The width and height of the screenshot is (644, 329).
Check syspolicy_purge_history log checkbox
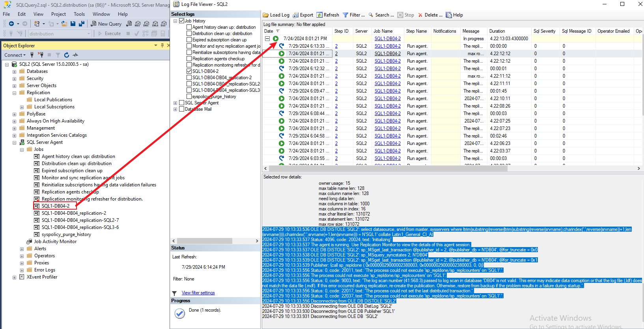(x=189, y=97)
